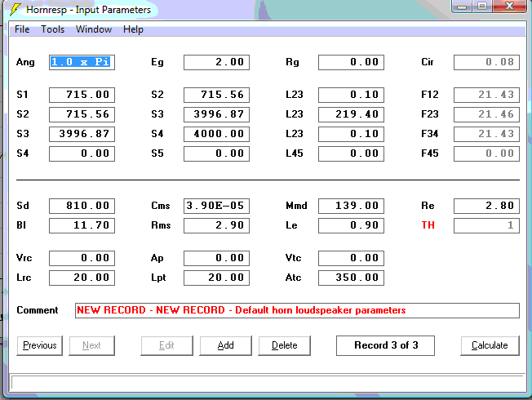
Task: Close the Hornresp window
Action: [x=509, y=6]
